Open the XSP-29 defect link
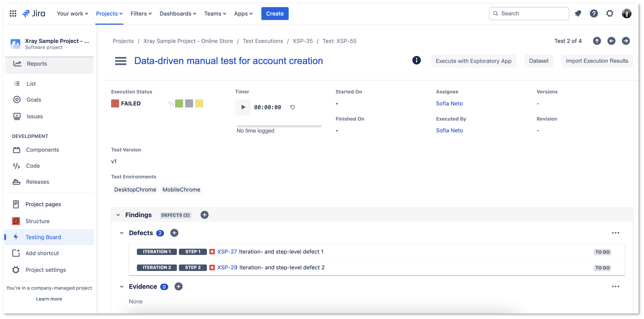 pyautogui.click(x=227, y=267)
